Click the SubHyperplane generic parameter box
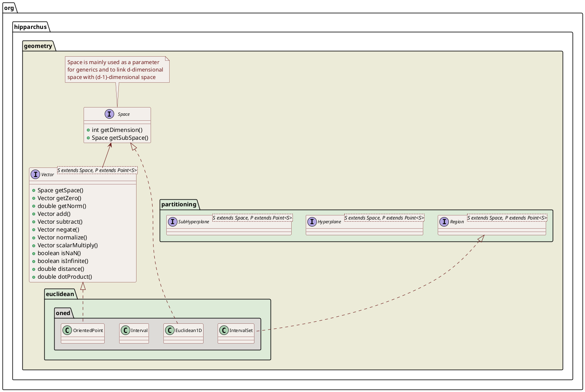Screen dimensions: 585x392 (x=252, y=218)
